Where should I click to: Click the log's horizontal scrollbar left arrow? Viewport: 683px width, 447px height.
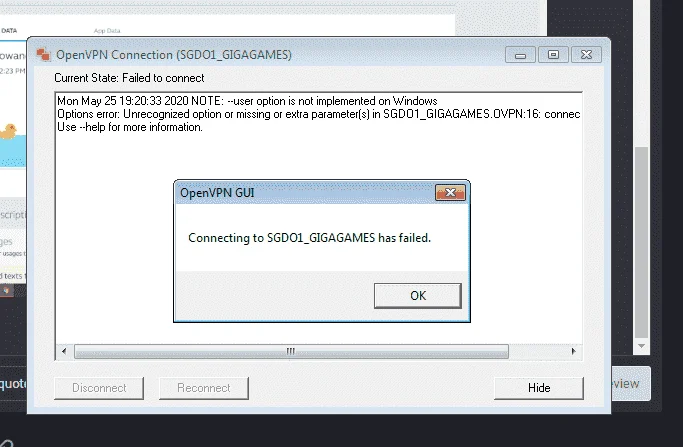(64, 351)
